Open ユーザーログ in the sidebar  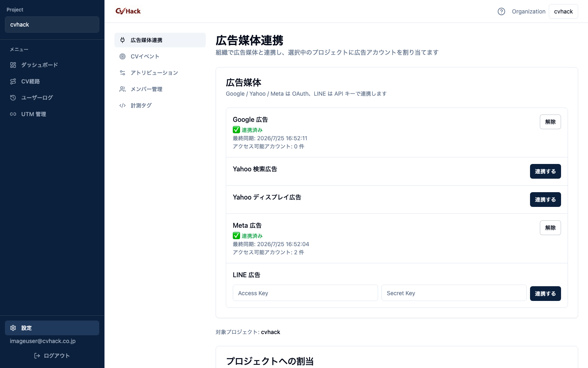click(52, 98)
